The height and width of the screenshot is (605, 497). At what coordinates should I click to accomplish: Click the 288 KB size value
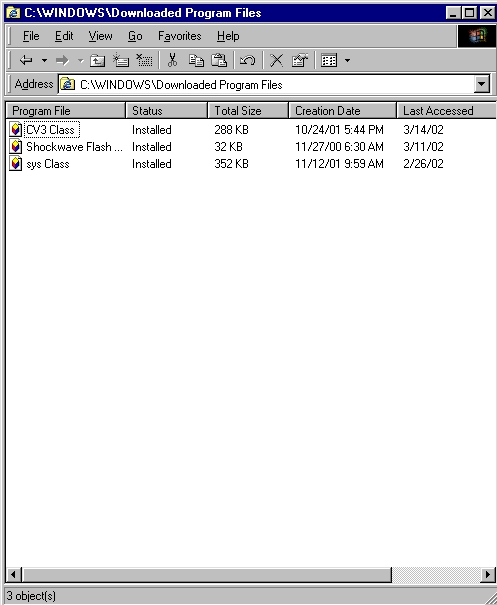[231, 130]
